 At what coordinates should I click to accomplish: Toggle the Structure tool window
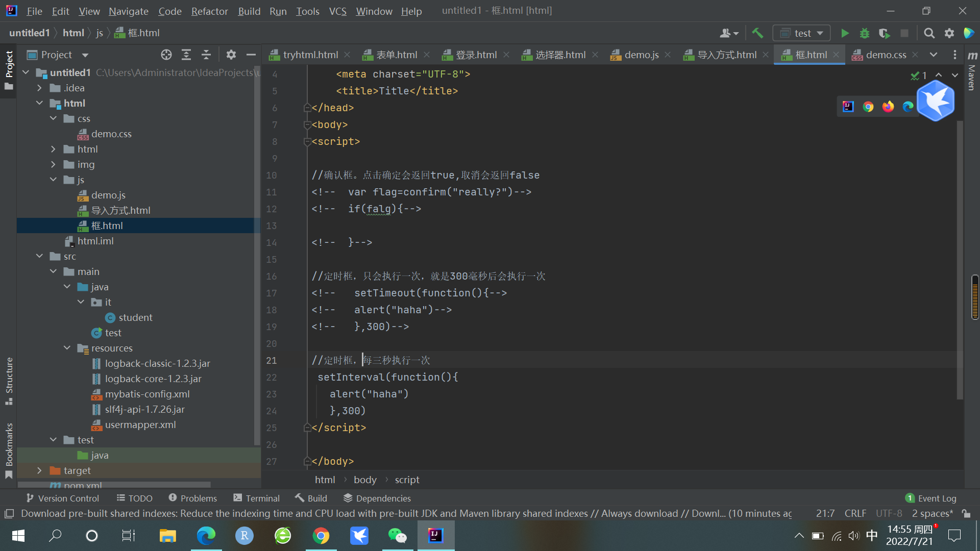coord(9,380)
